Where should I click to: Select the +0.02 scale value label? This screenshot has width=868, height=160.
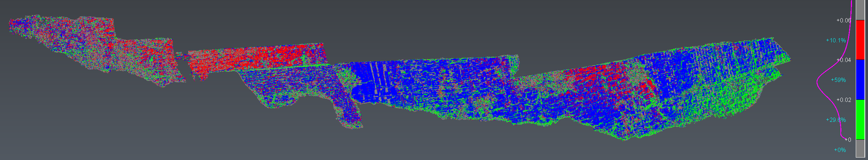844,100
